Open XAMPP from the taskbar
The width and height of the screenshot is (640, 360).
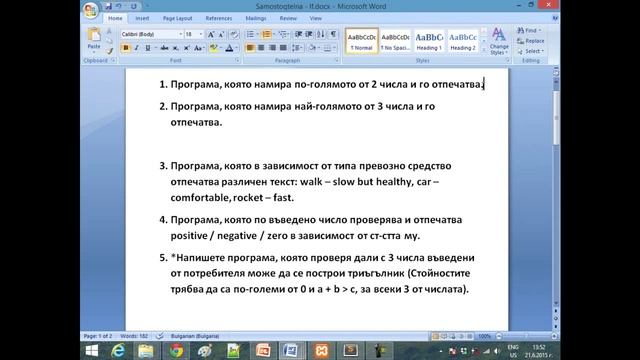[321, 351]
